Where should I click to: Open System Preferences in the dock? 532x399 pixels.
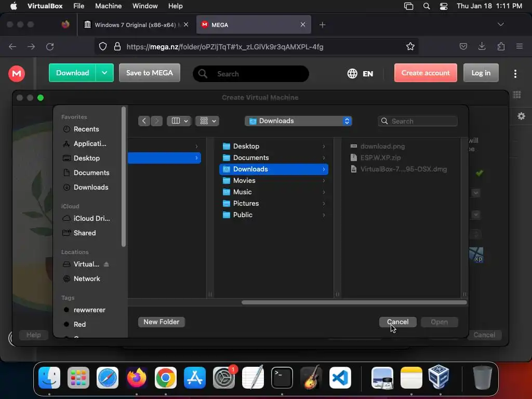224,378
